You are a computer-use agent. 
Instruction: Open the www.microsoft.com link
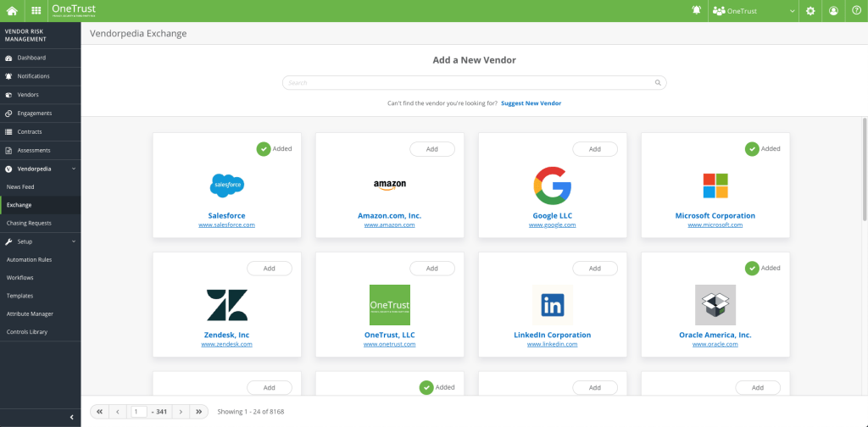pyautogui.click(x=715, y=225)
